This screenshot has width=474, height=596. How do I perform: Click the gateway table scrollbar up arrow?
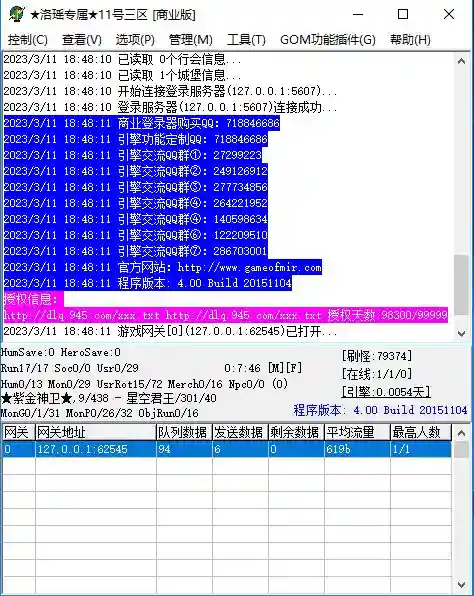click(x=461, y=433)
